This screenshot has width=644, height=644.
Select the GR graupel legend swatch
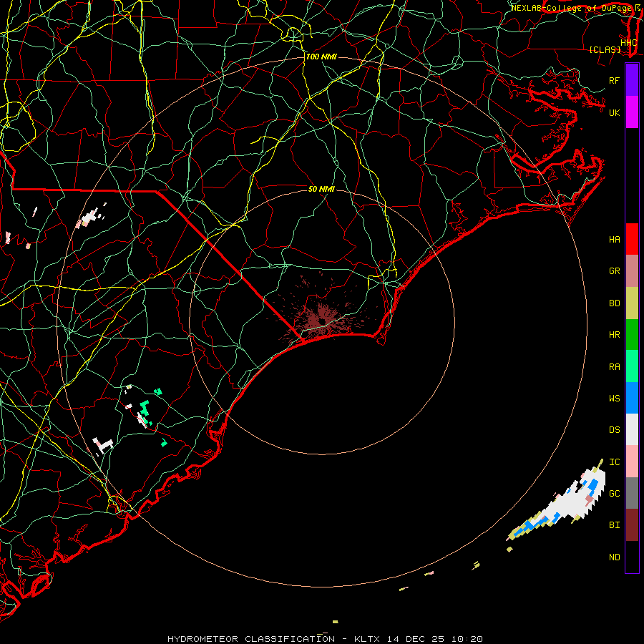point(632,271)
